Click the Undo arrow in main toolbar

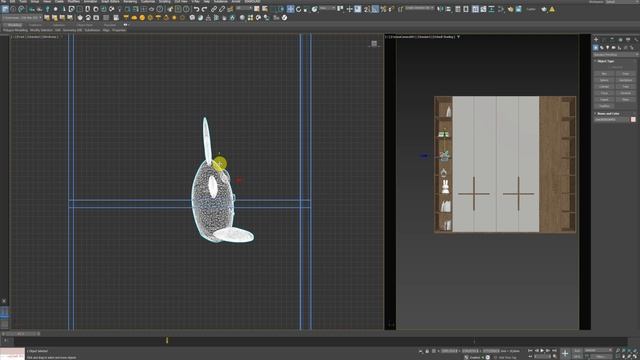(196, 9)
